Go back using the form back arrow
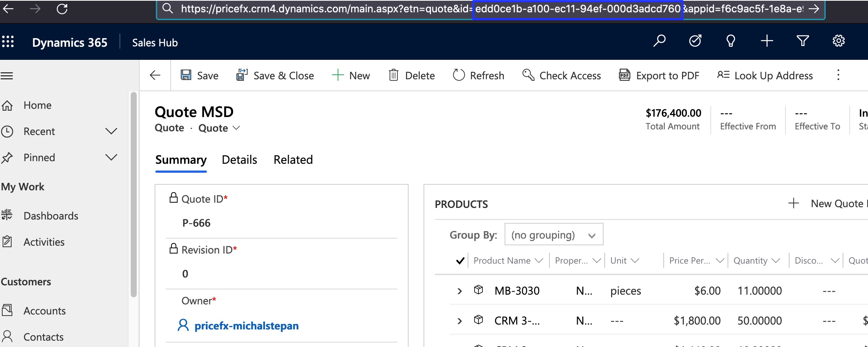This screenshot has width=868, height=347. (155, 75)
